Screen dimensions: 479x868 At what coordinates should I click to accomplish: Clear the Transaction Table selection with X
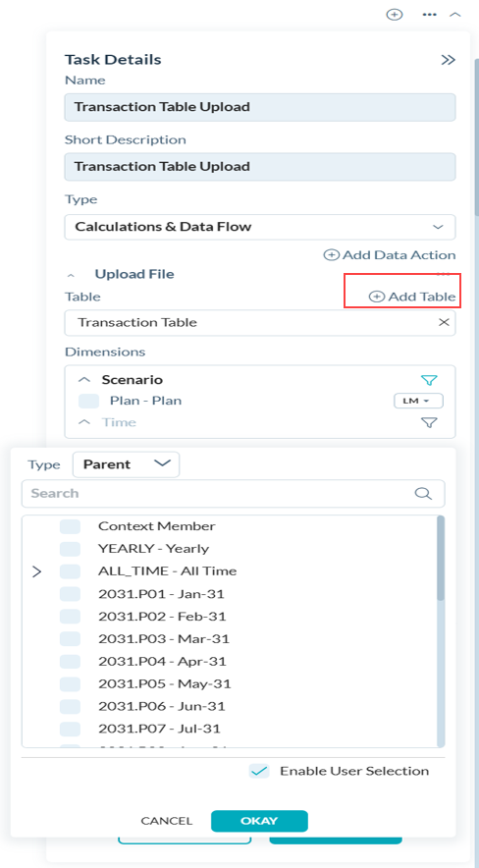[x=444, y=322]
